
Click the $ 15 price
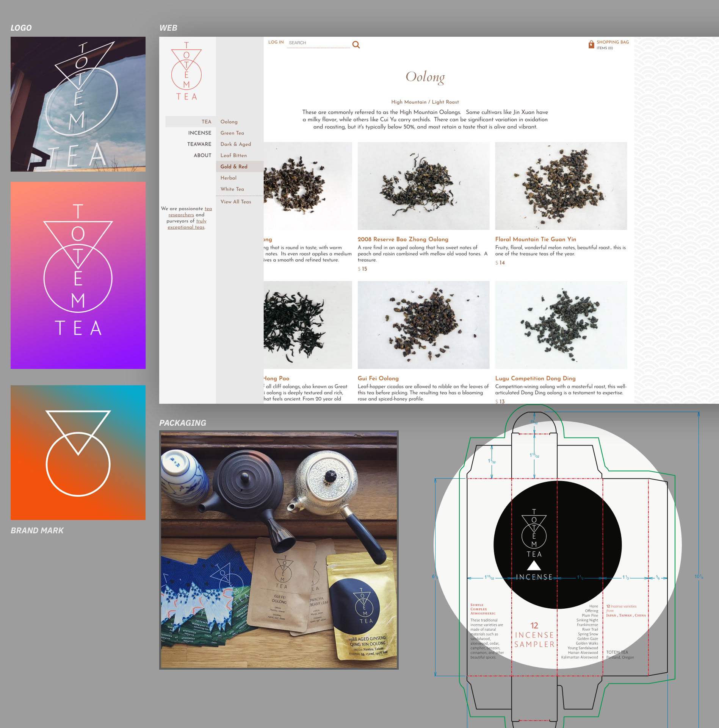pos(362,269)
